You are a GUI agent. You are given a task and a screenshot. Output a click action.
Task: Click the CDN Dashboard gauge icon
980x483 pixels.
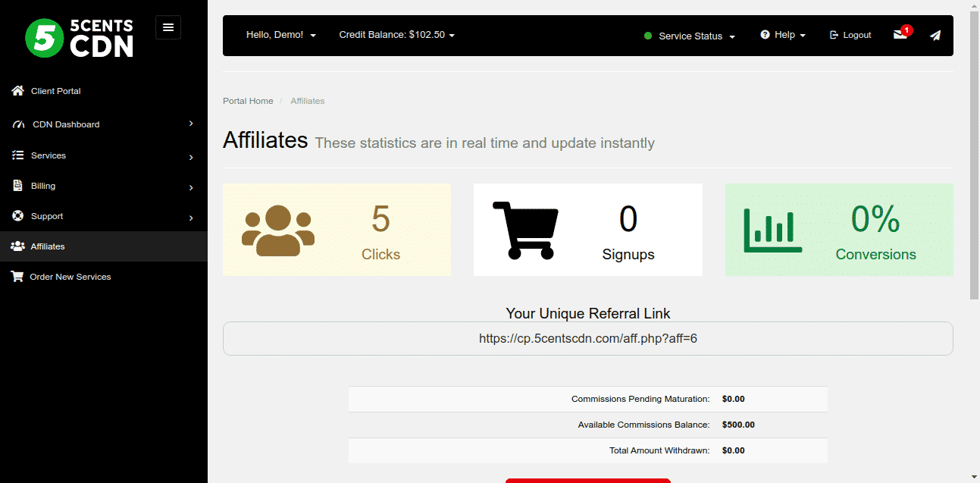click(18, 124)
